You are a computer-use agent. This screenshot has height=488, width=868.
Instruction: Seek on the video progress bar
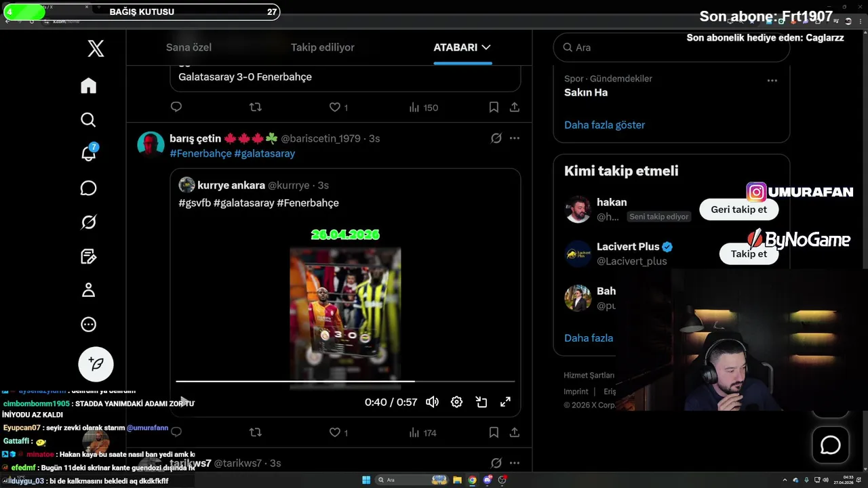click(345, 382)
